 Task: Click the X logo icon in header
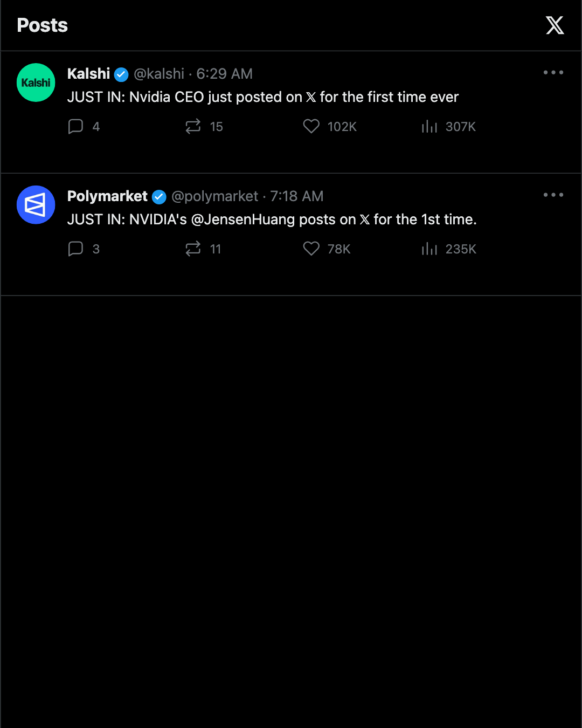click(x=555, y=25)
